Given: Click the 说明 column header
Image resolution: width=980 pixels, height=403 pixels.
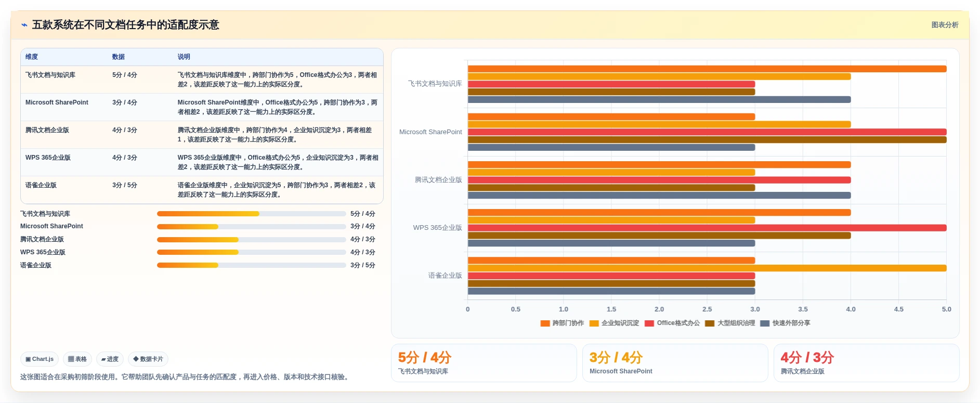Looking at the screenshot, I should (x=184, y=57).
